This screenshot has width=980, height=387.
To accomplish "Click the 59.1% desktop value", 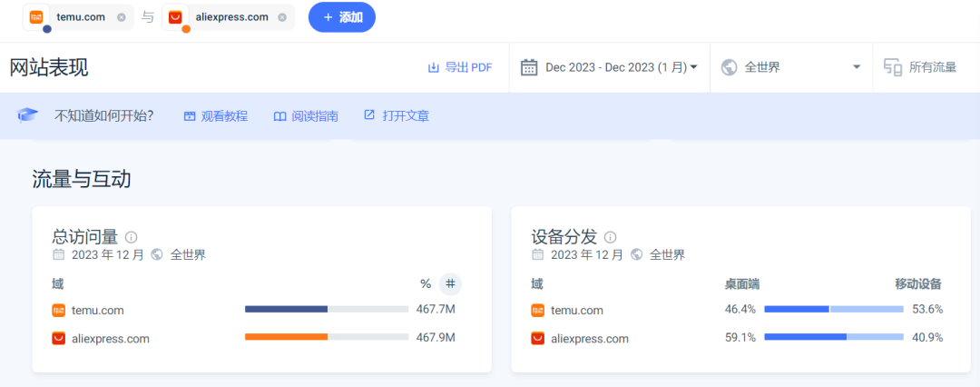I will point(740,338).
